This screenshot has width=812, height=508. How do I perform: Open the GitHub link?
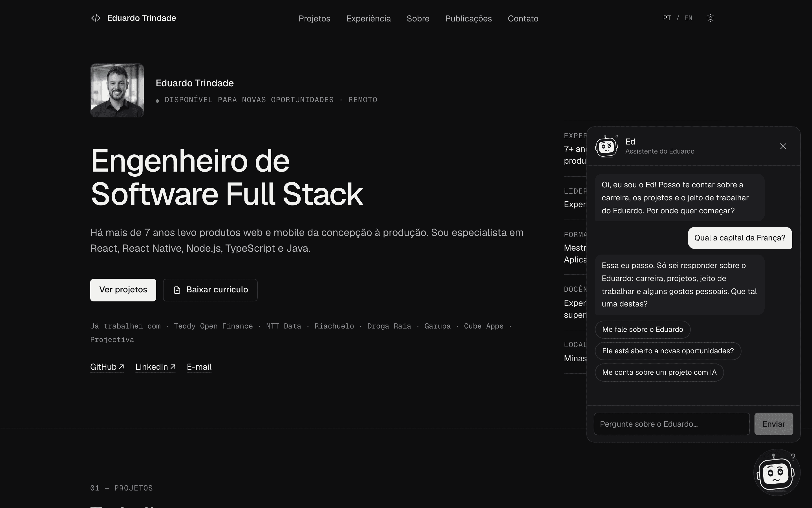pos(107,367)
